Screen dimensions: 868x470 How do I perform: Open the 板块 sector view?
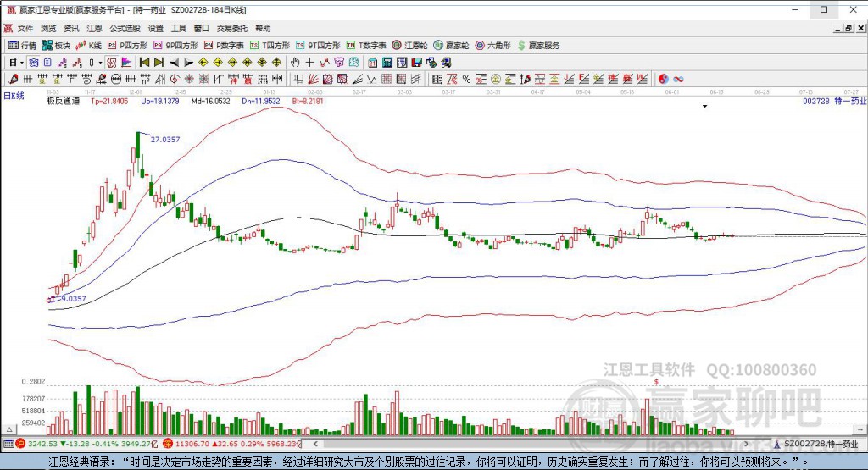point(56,46)
